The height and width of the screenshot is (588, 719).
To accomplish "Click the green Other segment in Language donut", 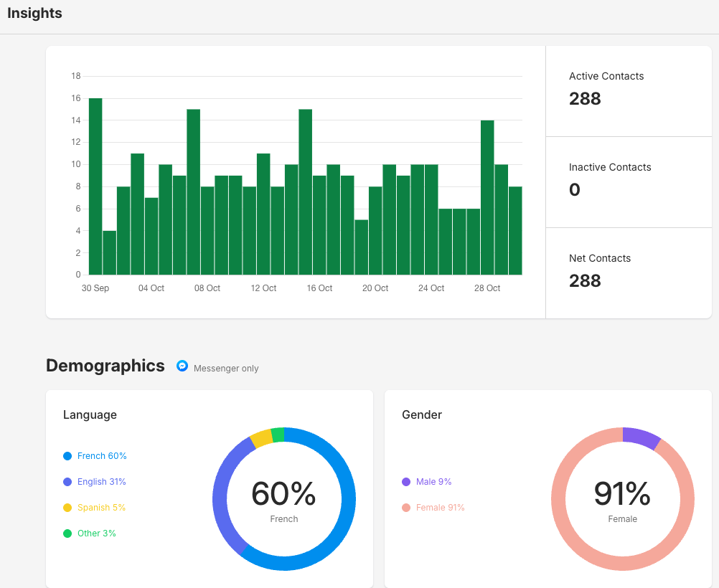I will 278,435.
